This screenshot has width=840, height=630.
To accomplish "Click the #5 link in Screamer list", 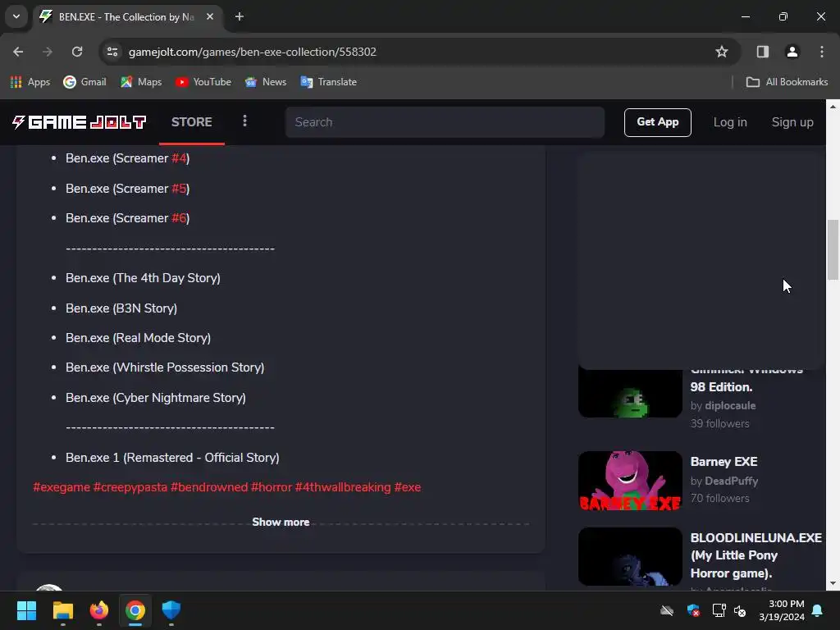I will pos(179,189).
